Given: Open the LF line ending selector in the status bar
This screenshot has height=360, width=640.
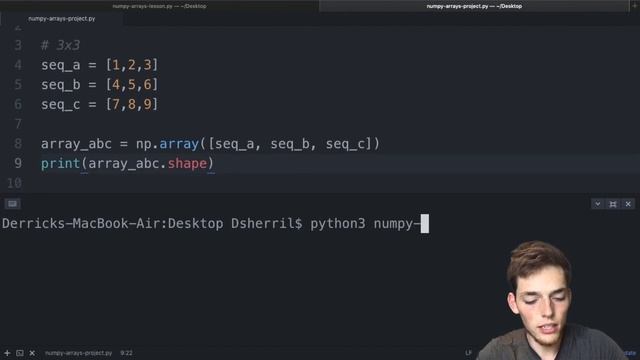Looking at the screenshot, I should tap(468, 353).
